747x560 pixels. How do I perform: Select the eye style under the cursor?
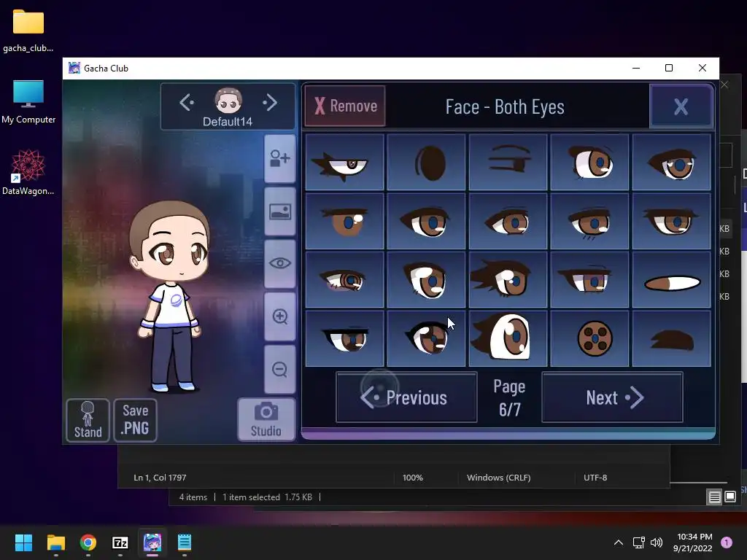coord(426,338)
